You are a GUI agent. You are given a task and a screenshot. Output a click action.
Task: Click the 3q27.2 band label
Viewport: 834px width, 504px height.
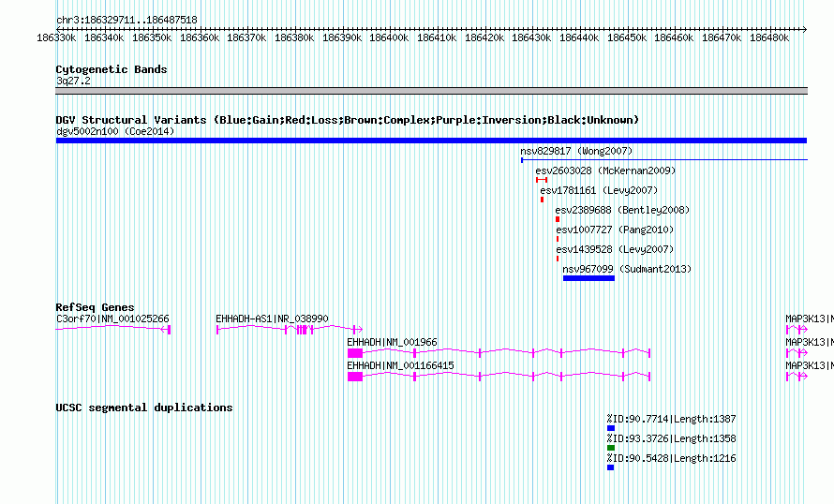pos(73,81)
